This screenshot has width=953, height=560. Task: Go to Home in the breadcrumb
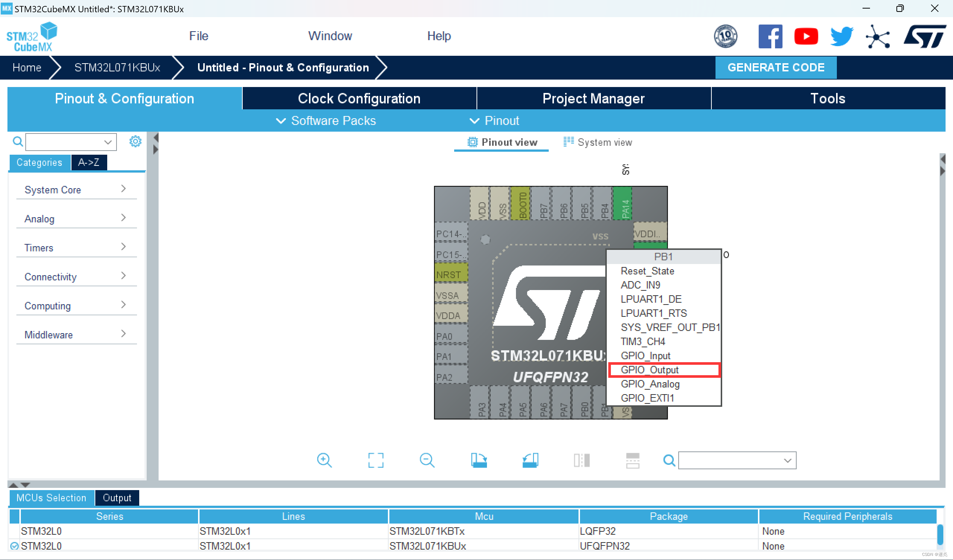[x=27, y=68]
